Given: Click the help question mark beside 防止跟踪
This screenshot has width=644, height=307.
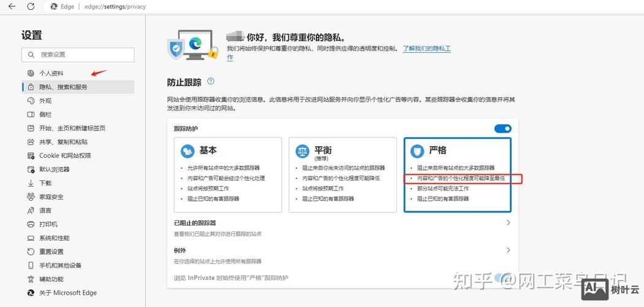Looking at the screenshot, I should coord(211,82).
